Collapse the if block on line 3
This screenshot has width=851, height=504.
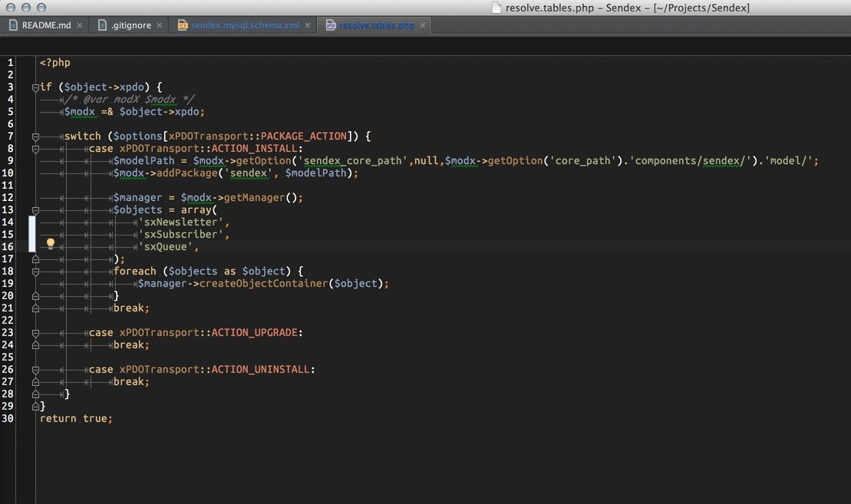(x=35, y=87)
